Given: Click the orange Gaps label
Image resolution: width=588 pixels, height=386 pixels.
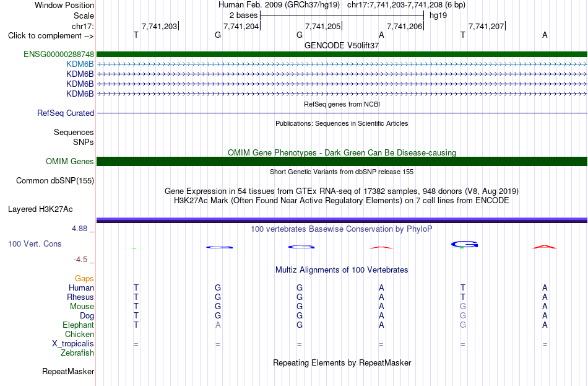Looking at the screenshot, I should click(x=84, y=279).
